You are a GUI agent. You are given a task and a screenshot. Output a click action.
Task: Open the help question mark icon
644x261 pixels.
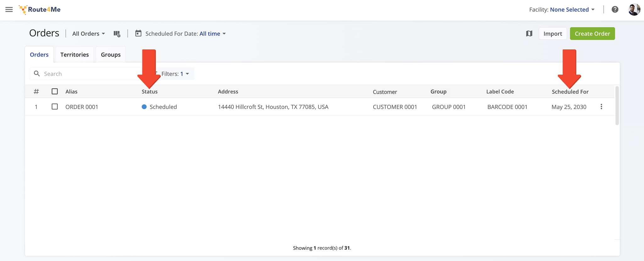pos(615,9)
